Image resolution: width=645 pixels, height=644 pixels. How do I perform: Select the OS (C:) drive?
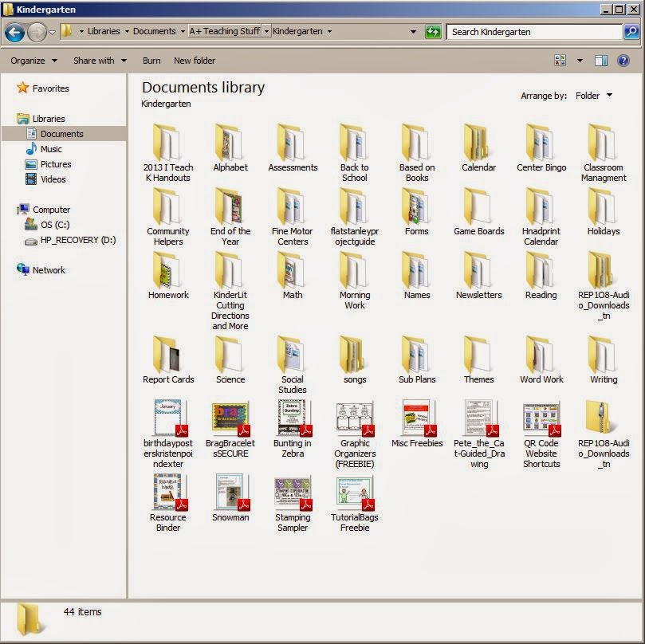pyautogui.click(x=56, y=224)
